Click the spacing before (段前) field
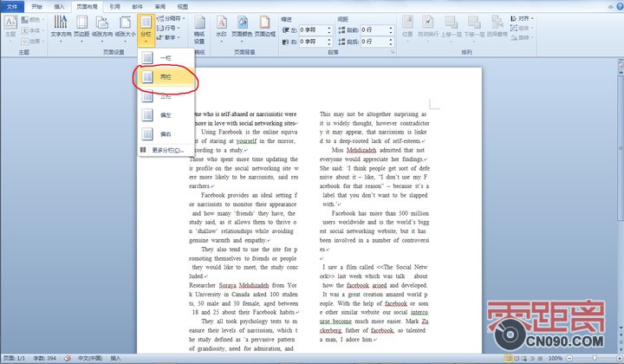The image size is (624, 364). pos(377,29)
